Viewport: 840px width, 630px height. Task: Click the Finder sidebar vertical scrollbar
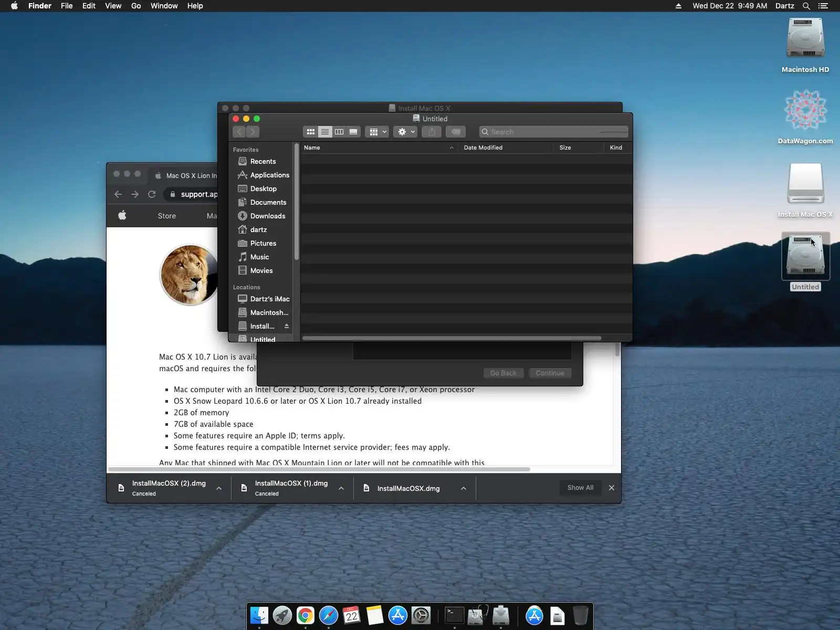(x=297, y=202)
